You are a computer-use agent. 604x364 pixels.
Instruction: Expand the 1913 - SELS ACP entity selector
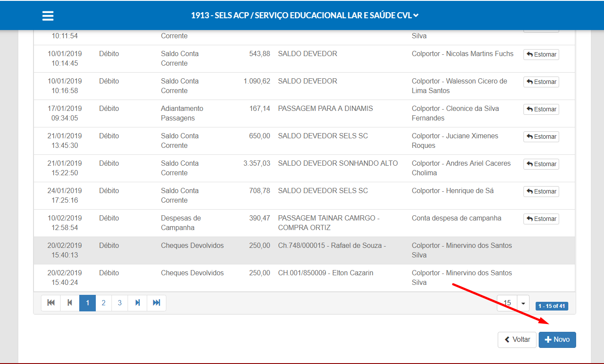point(304,16)
